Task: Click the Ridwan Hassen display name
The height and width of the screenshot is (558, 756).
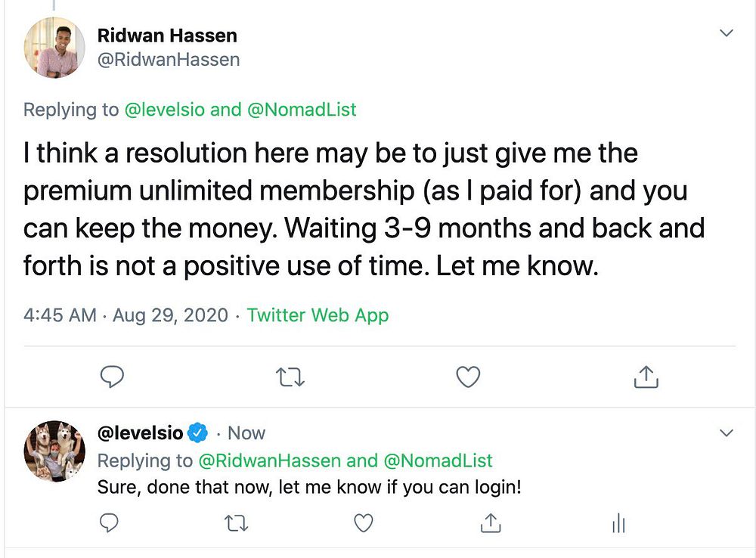Action: click(167, 36)
